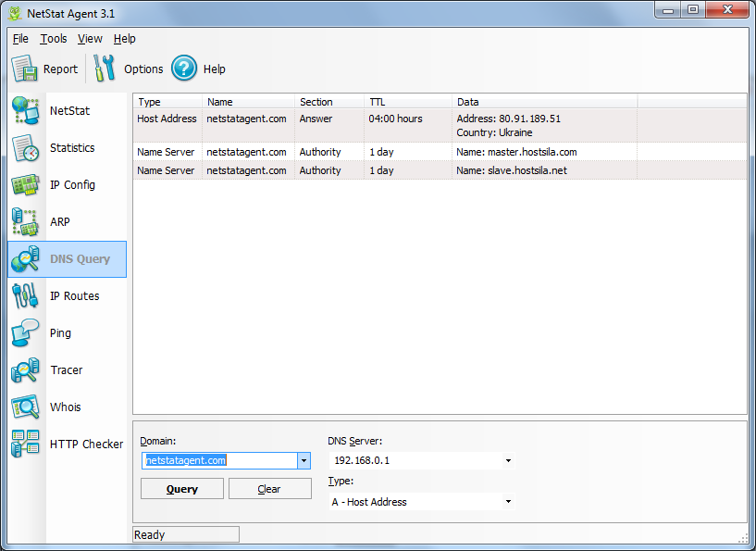The image size is (756, 551).
Task: Minimize the NetStat Agent window
Action: coord(668,10)
